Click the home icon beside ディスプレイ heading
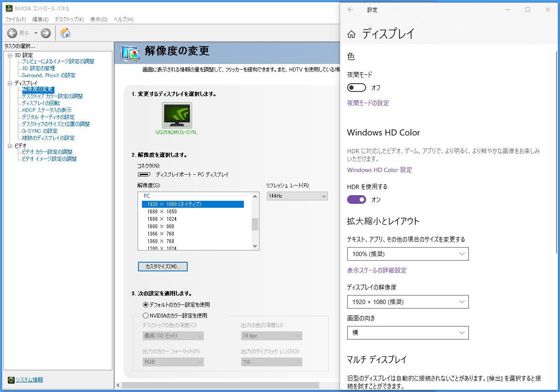This screenshot has height=392, width=560. click(351, 34)
